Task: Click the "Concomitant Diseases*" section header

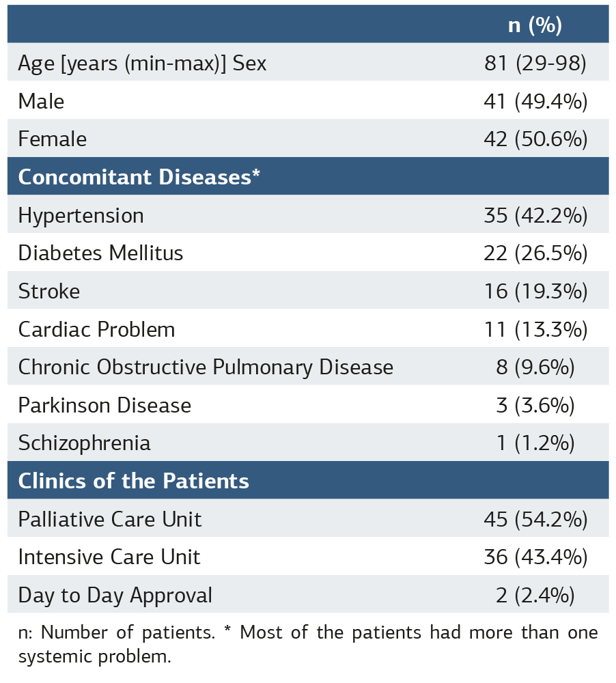Action: pos(139,177)
